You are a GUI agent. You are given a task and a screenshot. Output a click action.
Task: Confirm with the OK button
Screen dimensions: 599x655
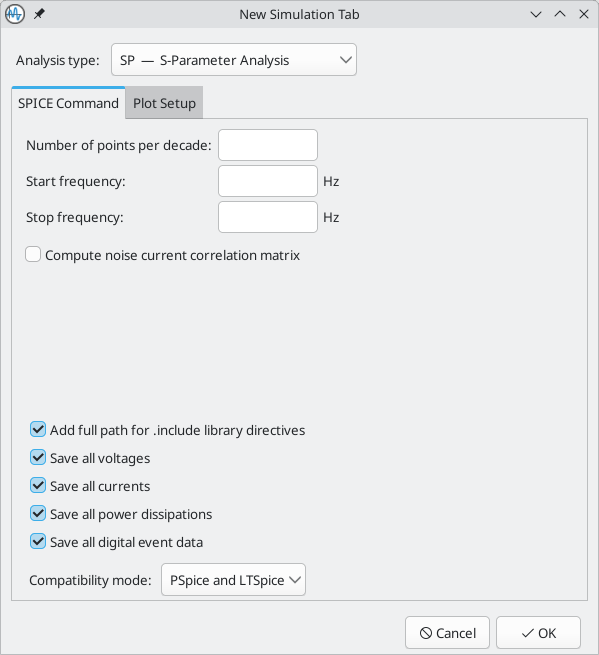click(x=538, y=633)
